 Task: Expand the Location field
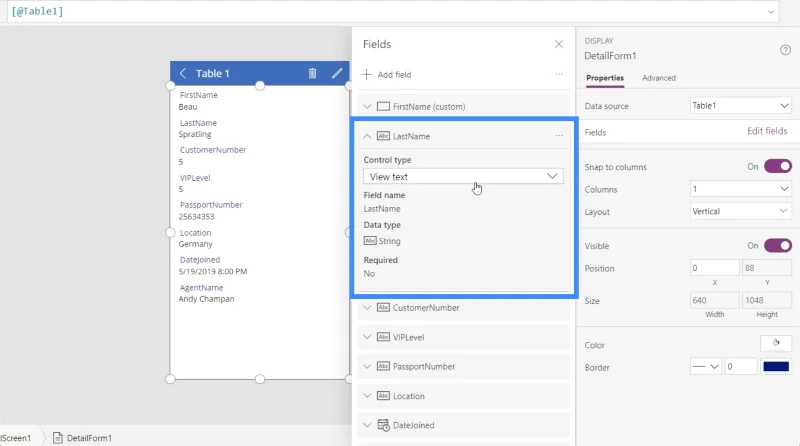367,396
